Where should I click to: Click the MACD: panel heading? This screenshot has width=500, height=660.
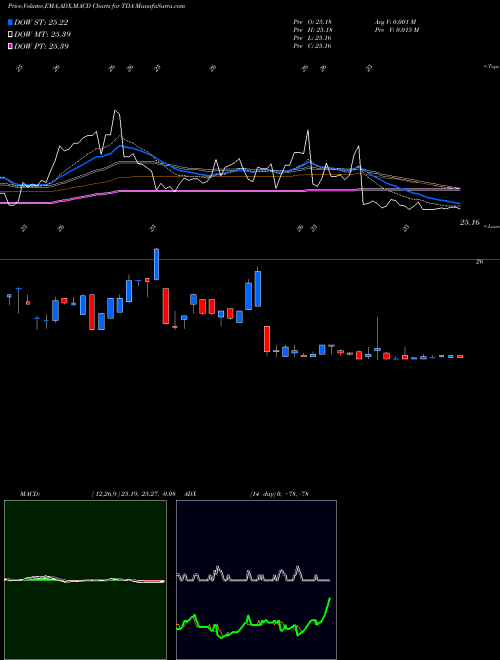[x=30, y=494]
